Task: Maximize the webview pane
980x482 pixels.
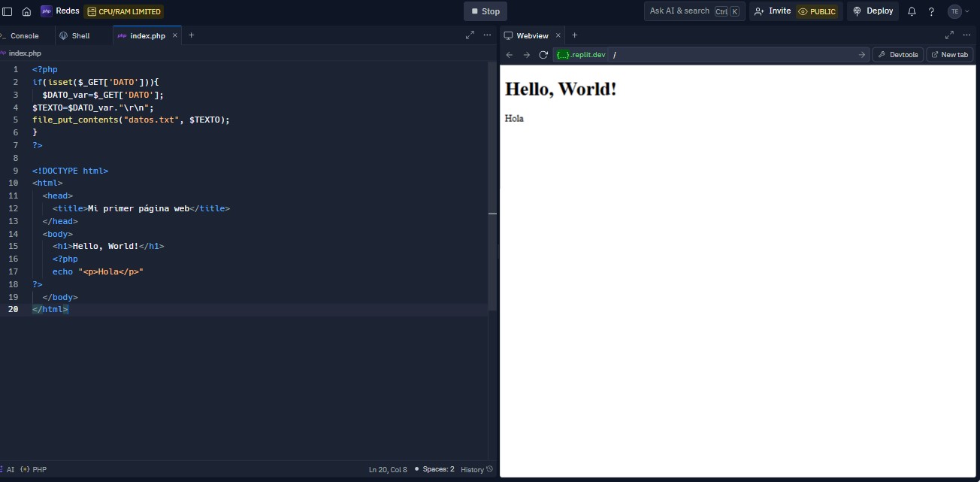Action: pyautogui.click(x=949, y=35)
